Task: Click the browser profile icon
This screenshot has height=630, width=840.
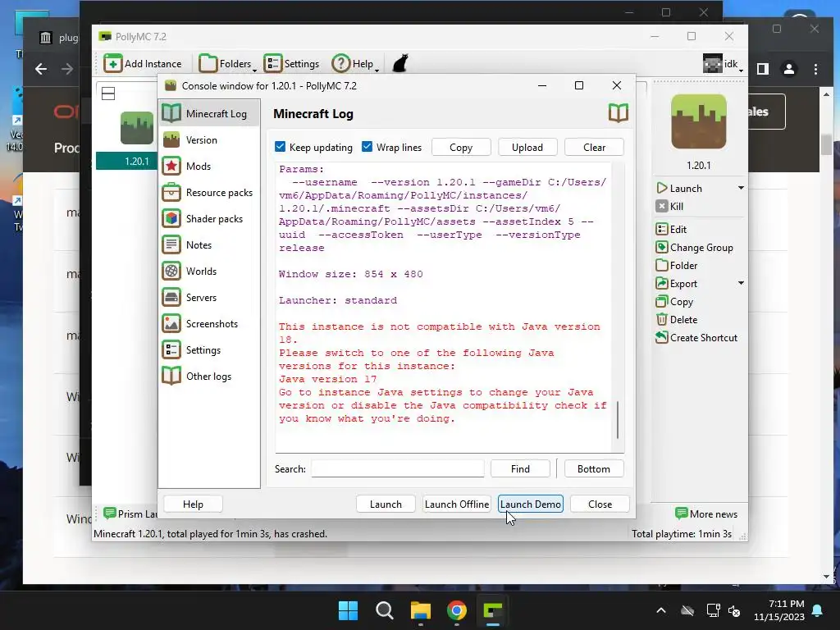Action: click(789, 69)
